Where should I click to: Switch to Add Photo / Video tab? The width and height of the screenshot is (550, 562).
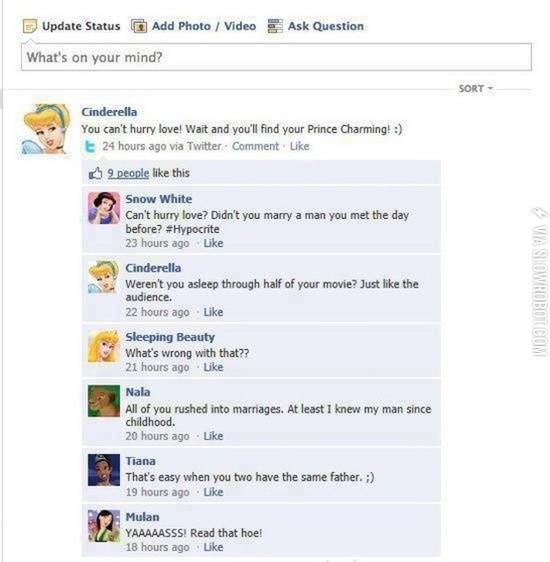(x=193, y=26)
